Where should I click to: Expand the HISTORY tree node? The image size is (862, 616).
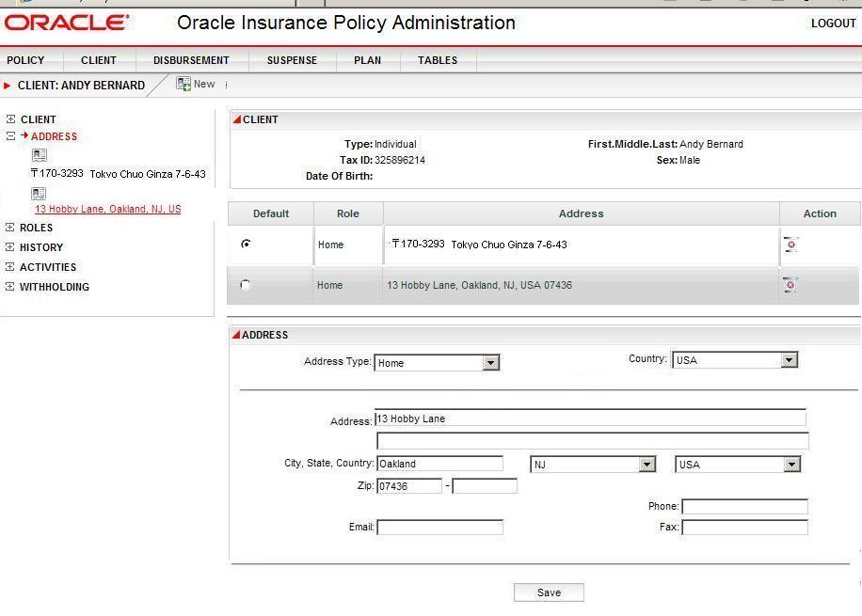pos(10,246)
